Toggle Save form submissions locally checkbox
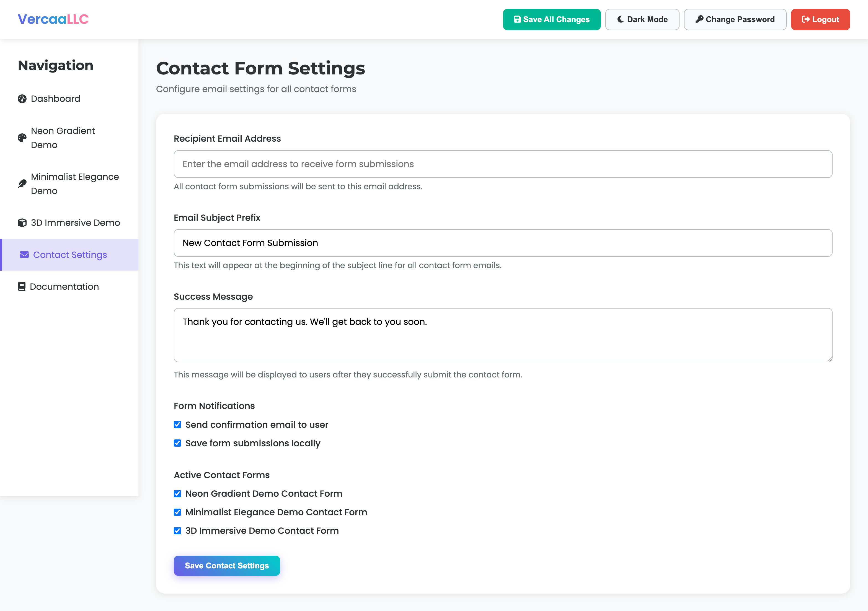The height and width of the screenshot is (611, 868). coord(177,443)
